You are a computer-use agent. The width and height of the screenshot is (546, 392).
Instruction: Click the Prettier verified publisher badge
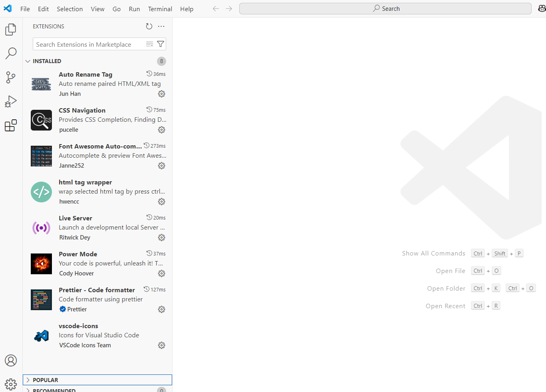click(63, 309)
